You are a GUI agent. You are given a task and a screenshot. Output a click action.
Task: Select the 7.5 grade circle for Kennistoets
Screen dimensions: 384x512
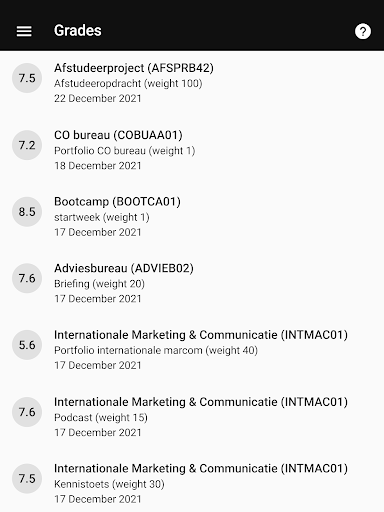[x=27, y=479]
